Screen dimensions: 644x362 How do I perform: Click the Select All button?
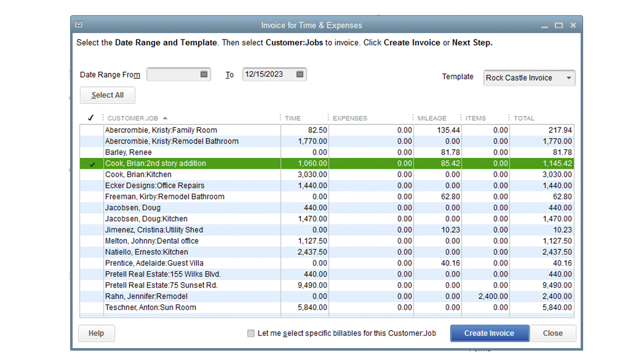pyautogui.click(x=108, y=95)
